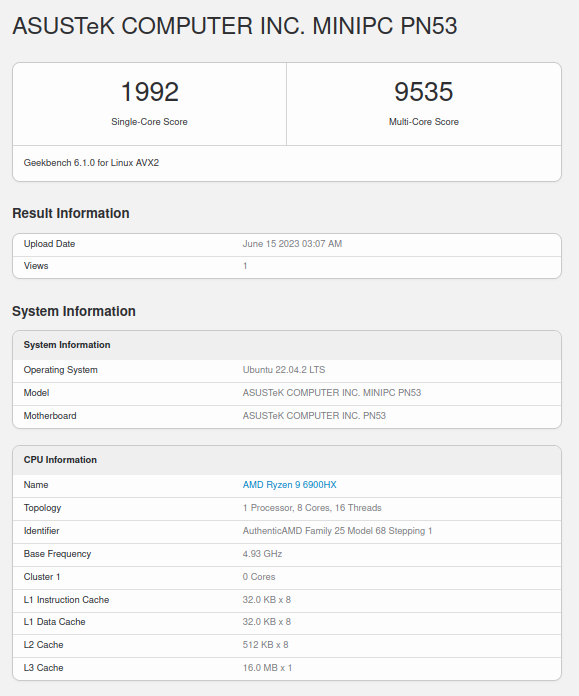
Task: Click the Name label in CPU Information
Action: [36, 485]
